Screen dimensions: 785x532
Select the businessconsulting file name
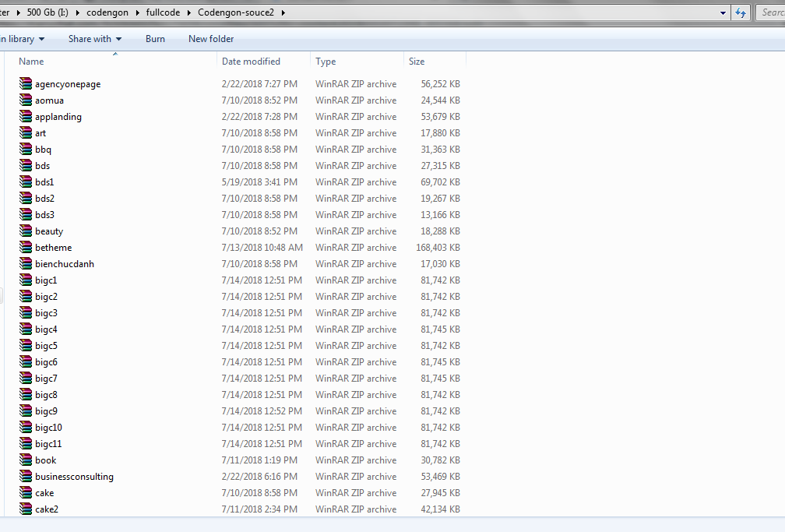tap(74, 477)
